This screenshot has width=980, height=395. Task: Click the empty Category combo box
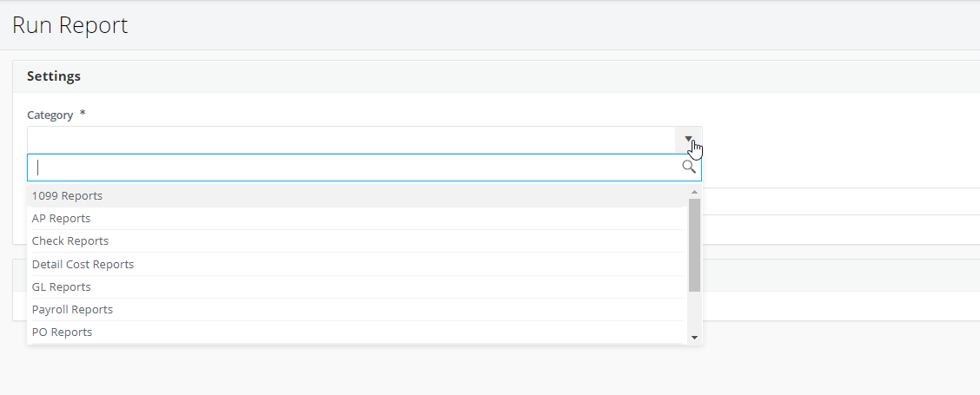364,140
